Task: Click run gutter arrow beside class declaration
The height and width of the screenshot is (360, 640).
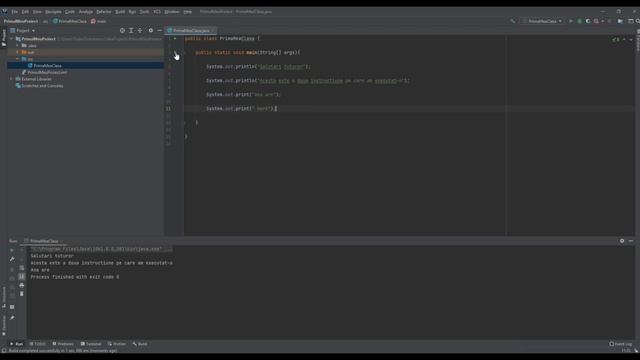Action: click(x=175, y=39)
